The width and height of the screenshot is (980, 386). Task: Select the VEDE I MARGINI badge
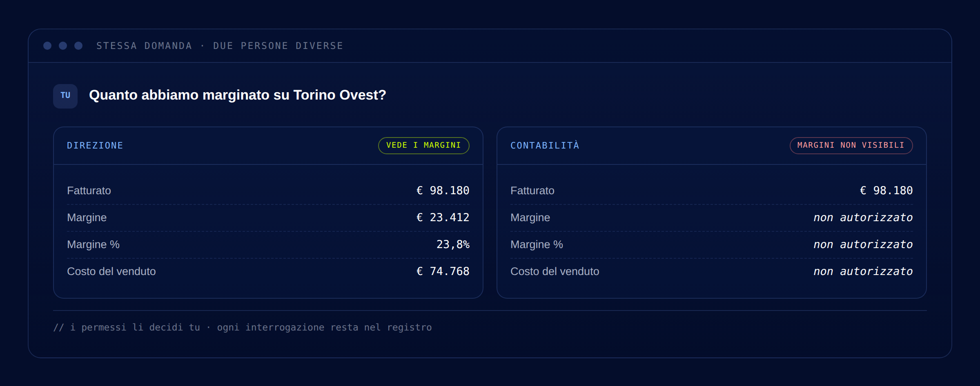pyautogui.click(x=424, y=145)
